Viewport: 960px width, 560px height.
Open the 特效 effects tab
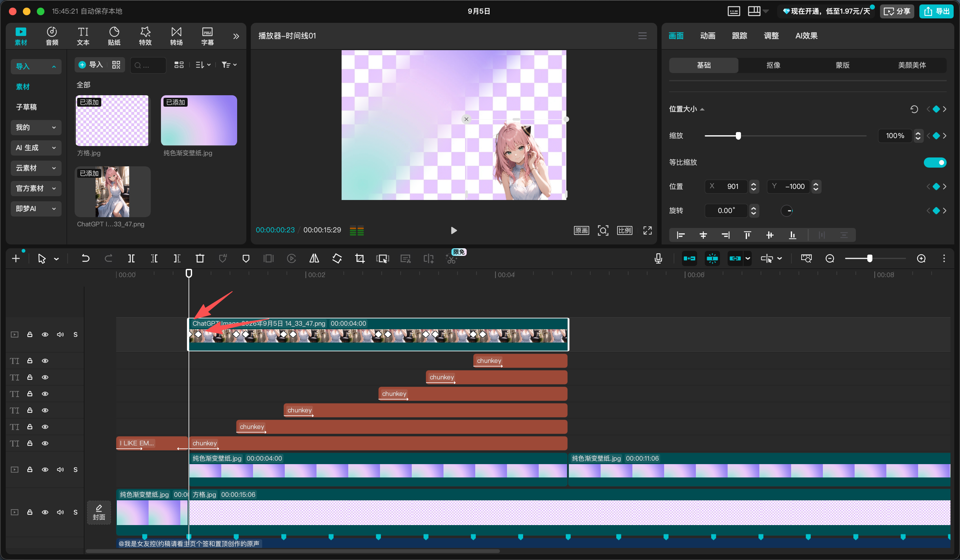point(145,36)
